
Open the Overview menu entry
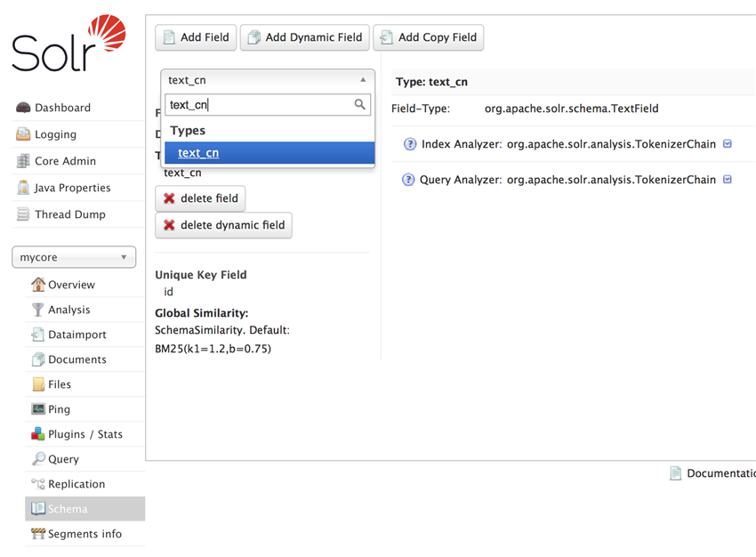click(71, 285)
